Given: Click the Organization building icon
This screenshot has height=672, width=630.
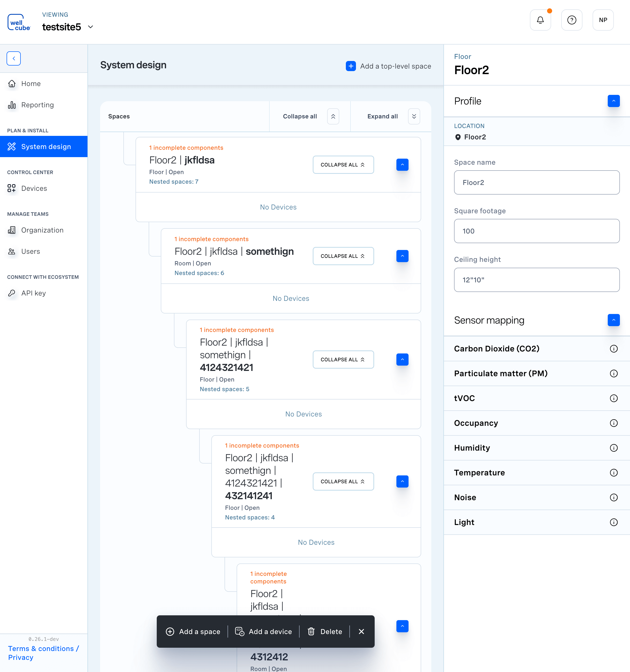Looking at the screenshot, I should pyautogui.click(x=12, y=230).
